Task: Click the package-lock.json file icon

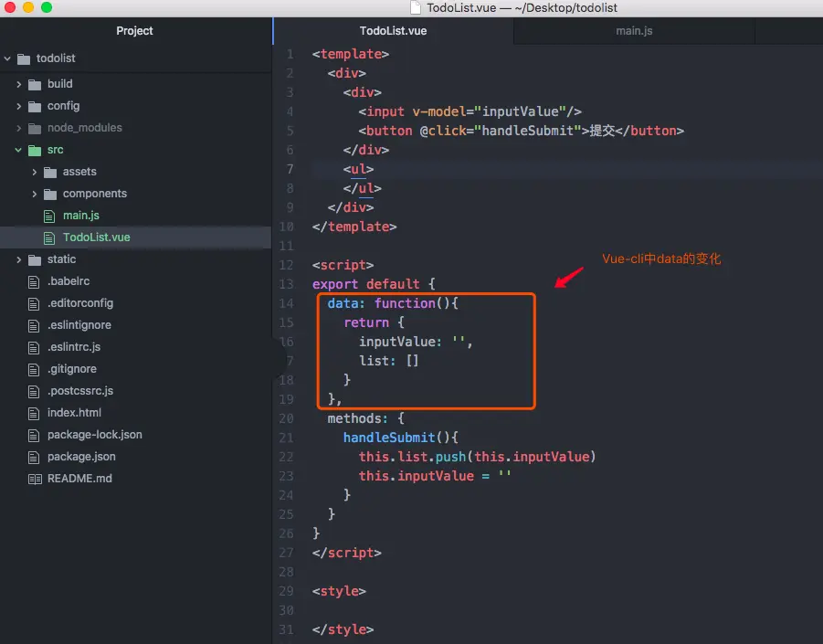Action: coord(34,436)
